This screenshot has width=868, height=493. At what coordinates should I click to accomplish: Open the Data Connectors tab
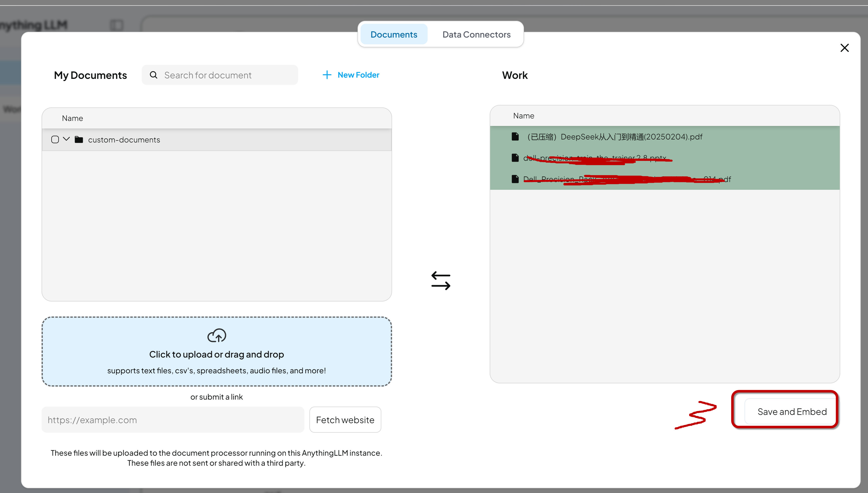(x=476, y=34)
